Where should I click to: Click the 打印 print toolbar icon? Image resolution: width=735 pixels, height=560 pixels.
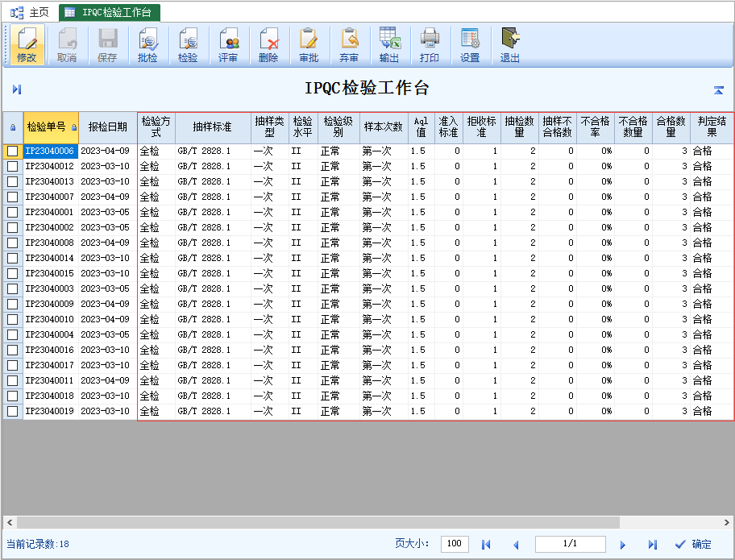pos(430,45)
